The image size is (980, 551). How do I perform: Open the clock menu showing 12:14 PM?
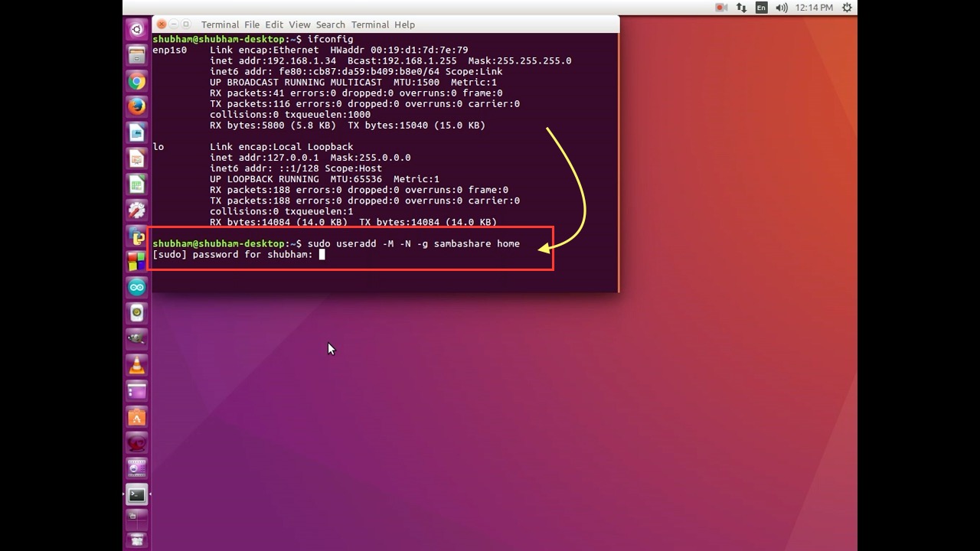click(x=814, y=8)
